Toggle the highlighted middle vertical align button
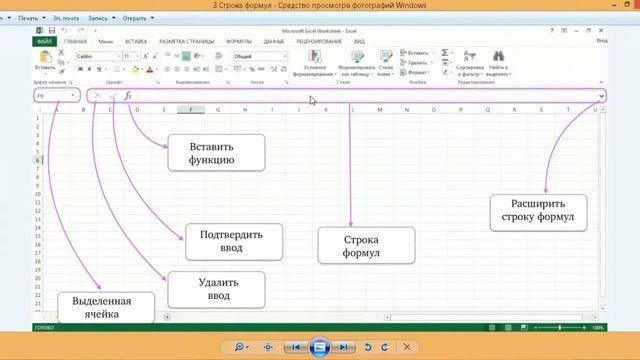The width and height of the screenshot is (640, 360). click(x=186, y=56)
